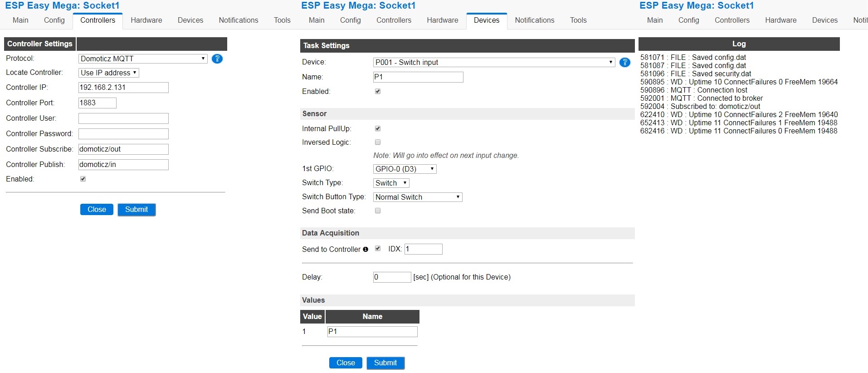Open Config tab in Log page
The image size is (868, 373).
pyautogui.click(x=689, y=20)
